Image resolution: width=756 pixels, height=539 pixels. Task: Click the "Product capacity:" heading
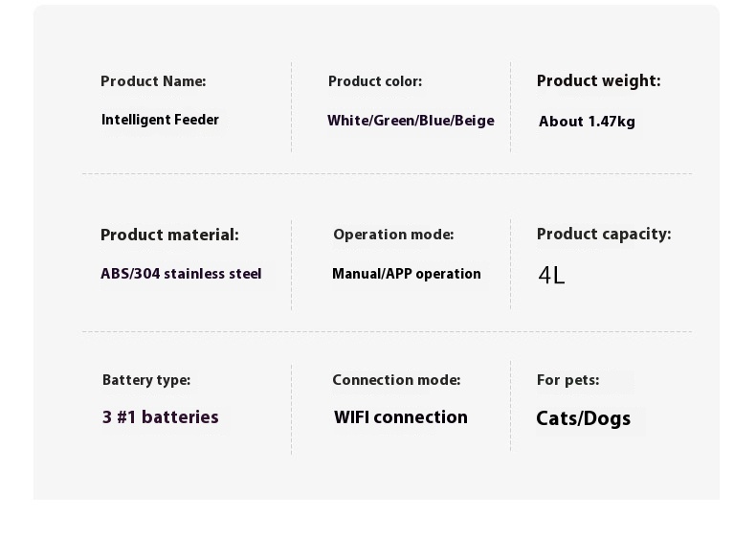[604, 235]
